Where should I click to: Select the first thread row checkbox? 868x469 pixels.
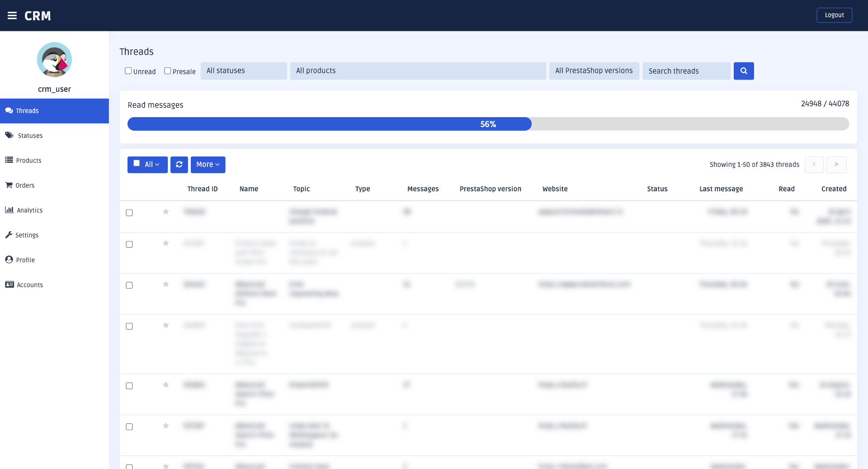pos(129,213)
